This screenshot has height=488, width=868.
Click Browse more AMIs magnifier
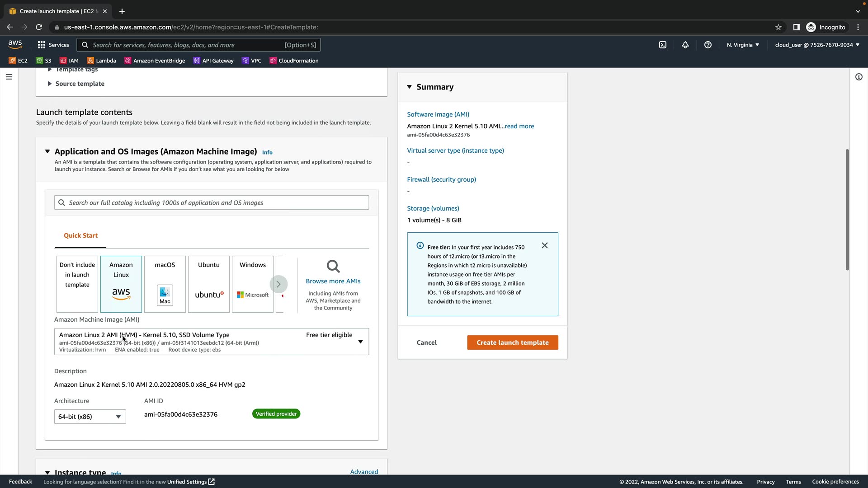point(333,267)
